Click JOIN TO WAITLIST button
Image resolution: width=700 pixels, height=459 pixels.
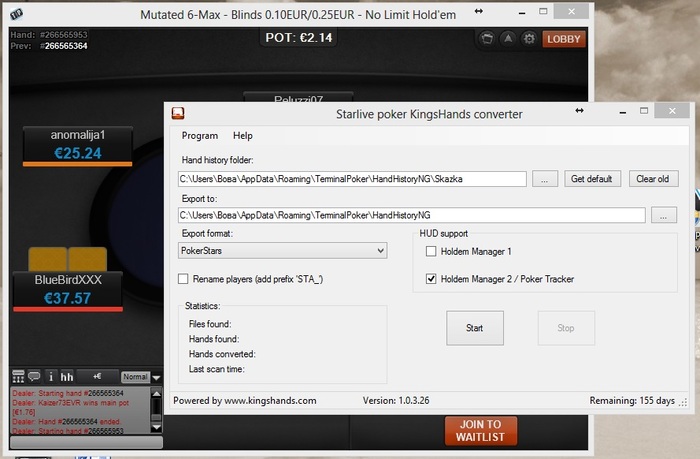click(481, 430)
